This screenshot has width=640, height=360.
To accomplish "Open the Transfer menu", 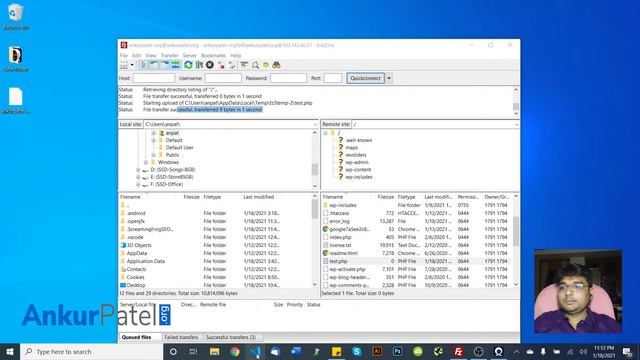I will point(169,55).
